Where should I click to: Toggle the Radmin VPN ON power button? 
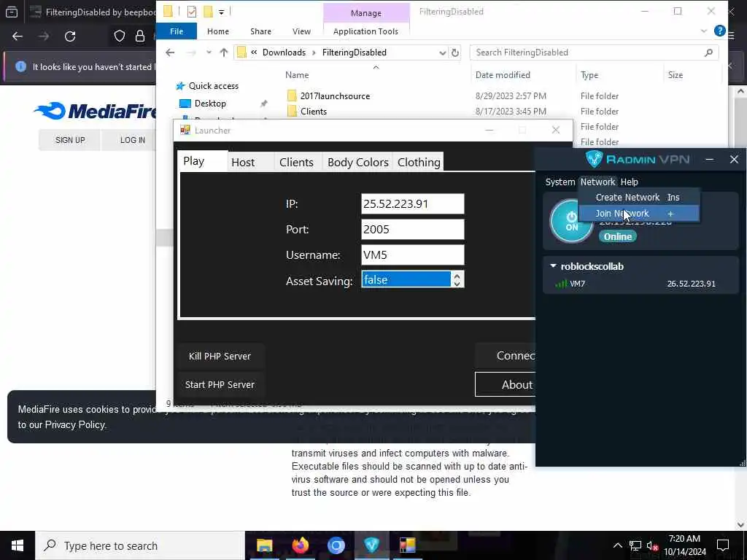point(571,222)
